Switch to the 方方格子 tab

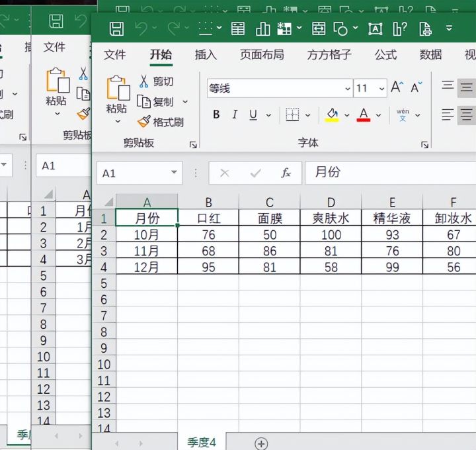(329, 55)
